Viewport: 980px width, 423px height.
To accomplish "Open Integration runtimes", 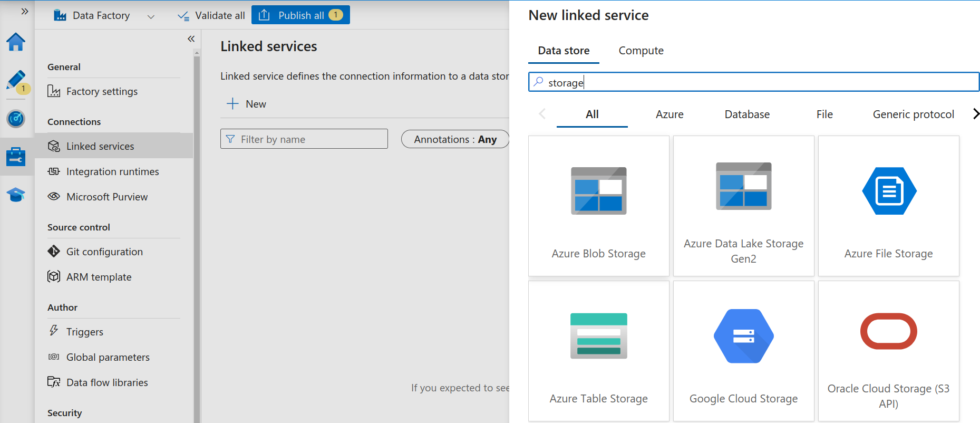I will pyautogui.click(x=113, y=171).
